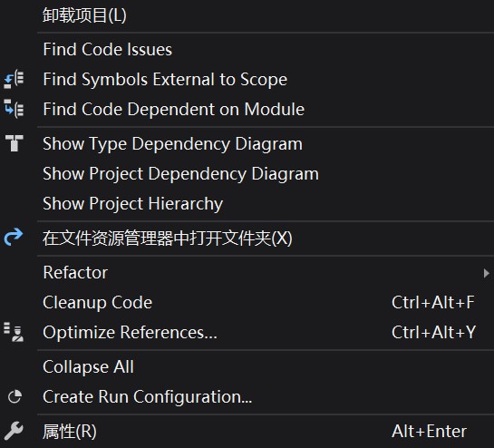Viewport: 494px width, 448px height.
Task: Click the wrench icon beside 属性(R)
Action: point(14,431)
